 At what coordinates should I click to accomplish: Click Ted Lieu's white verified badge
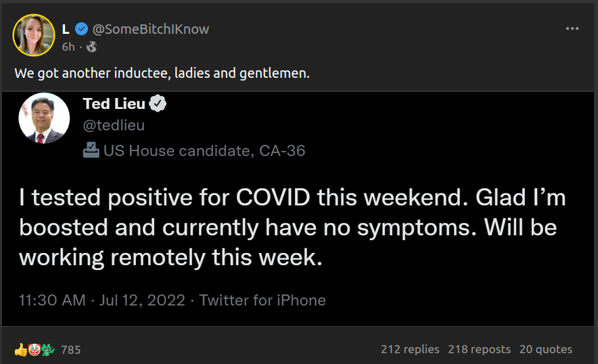(158, 104)
